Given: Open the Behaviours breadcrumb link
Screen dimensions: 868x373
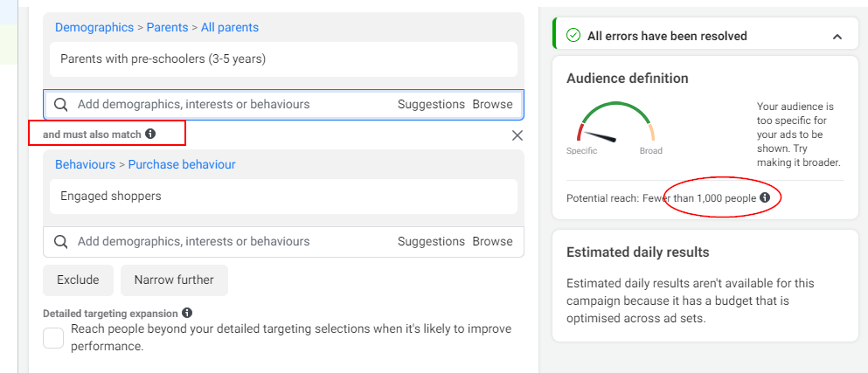Looking at the screenshot, I should [x=85, y=164].
